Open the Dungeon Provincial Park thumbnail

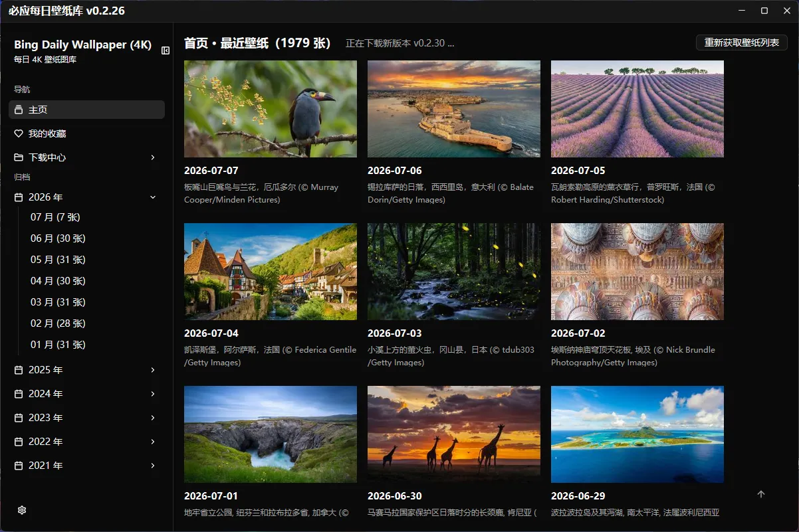[271, 434]
